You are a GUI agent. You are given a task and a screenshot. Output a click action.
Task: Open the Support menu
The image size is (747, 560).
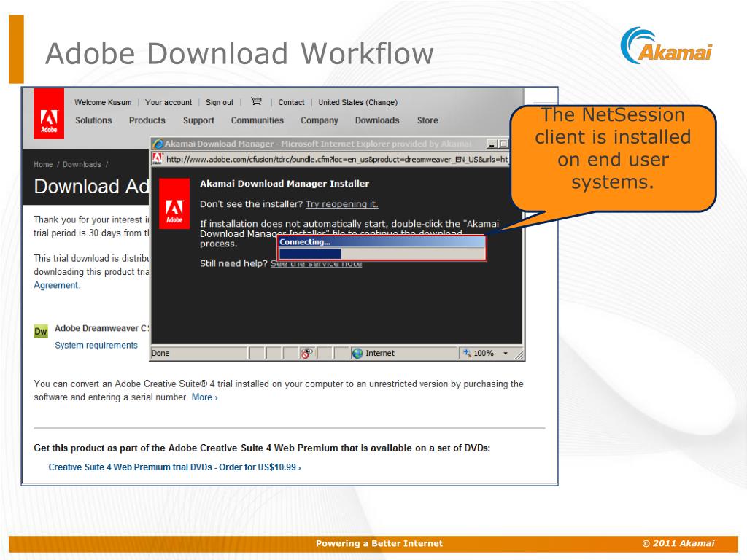(x=198, y=120)
